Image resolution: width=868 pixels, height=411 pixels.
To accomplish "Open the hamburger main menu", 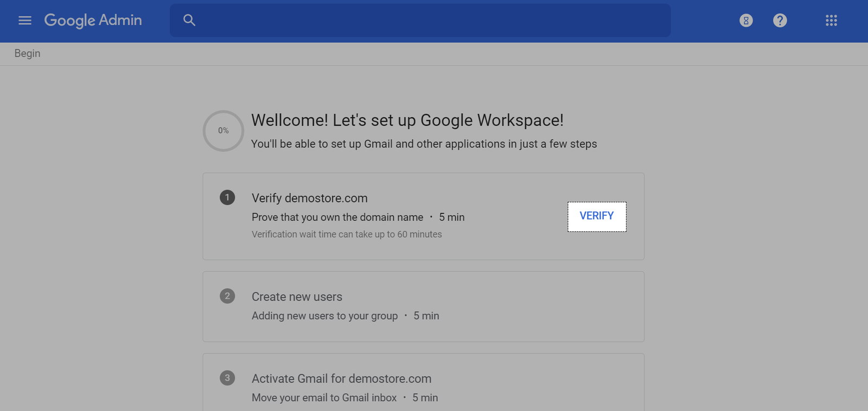I will pyautogui.click(x=25, y=21).
